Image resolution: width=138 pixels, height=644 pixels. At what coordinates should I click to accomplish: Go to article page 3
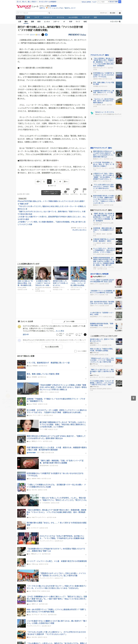pyautogui.click(x=55, y=182)
